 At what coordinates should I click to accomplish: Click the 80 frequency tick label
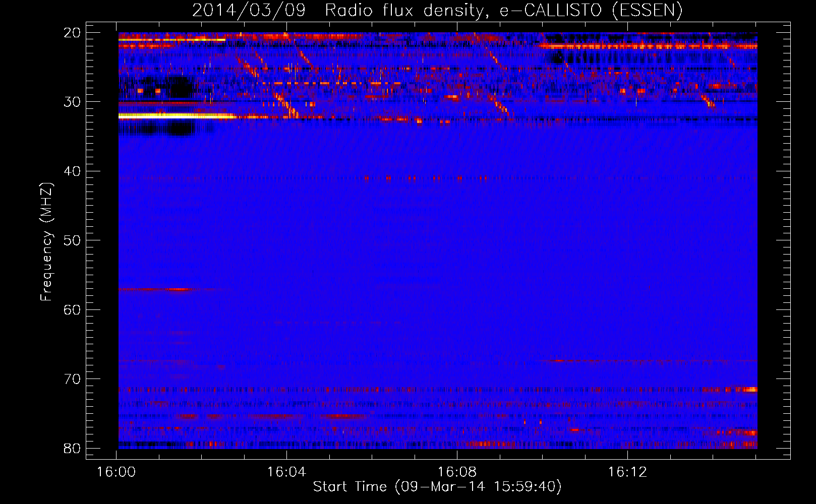pos(72,449)
